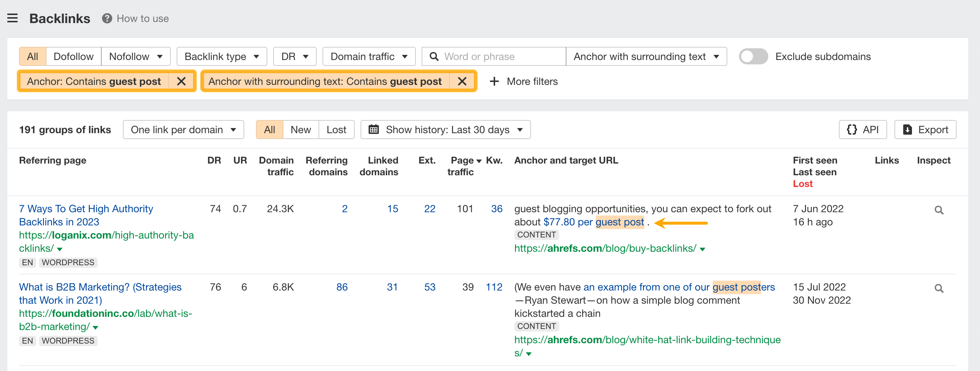Image resolution: width=980 pixels, height=371 pixels.
Task: Click the plus icon for More filters
Action: pyautogui.click(x=494, y=82)
